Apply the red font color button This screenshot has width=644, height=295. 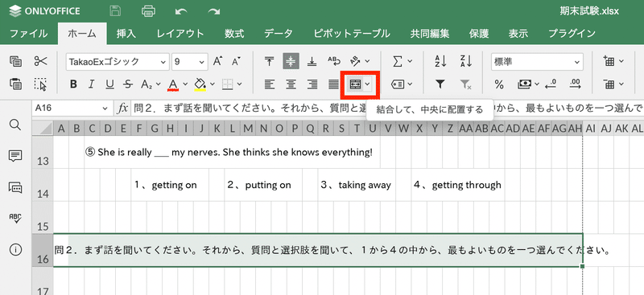tap(173, 84)
